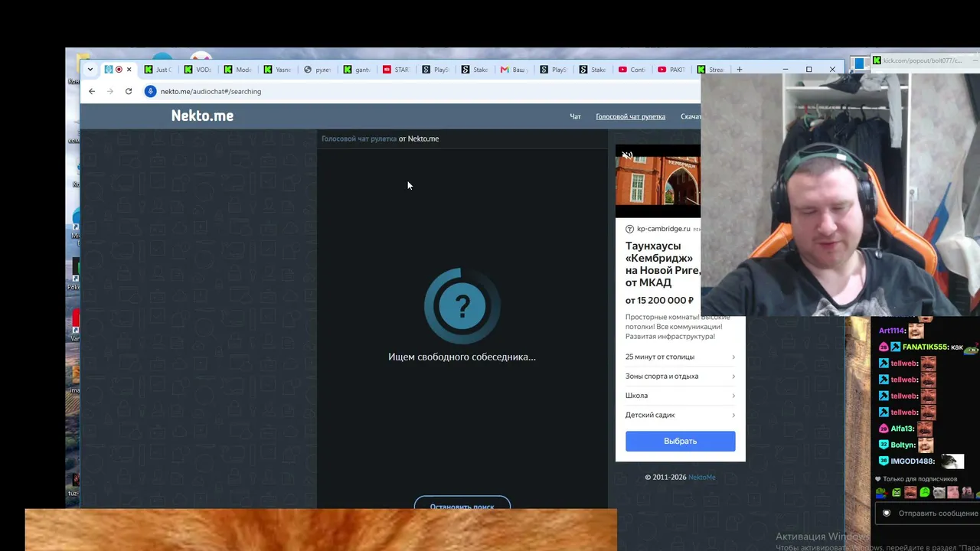Click username FANATIK555 in Kick chat
Image resolution: width=980 pixels, height=551 pixels.
point(924,347)
